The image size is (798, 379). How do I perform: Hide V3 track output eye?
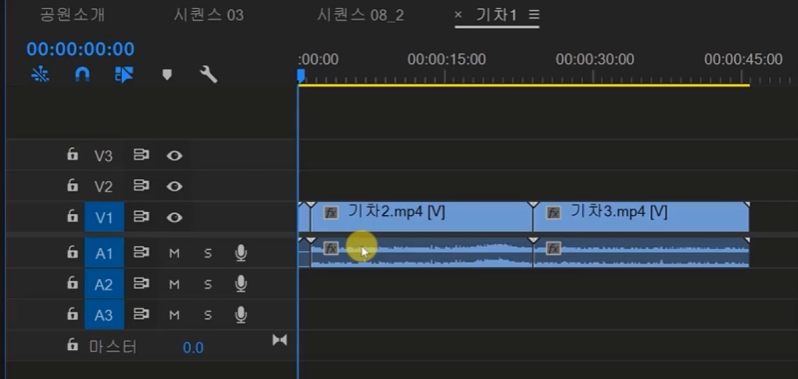tap(174, 155)
